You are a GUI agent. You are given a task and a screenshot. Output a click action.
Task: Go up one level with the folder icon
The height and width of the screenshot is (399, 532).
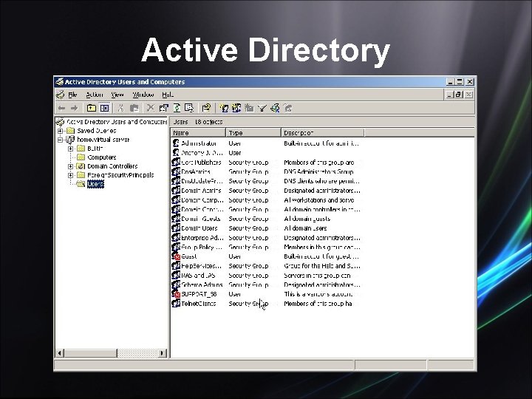click(92, 108)
